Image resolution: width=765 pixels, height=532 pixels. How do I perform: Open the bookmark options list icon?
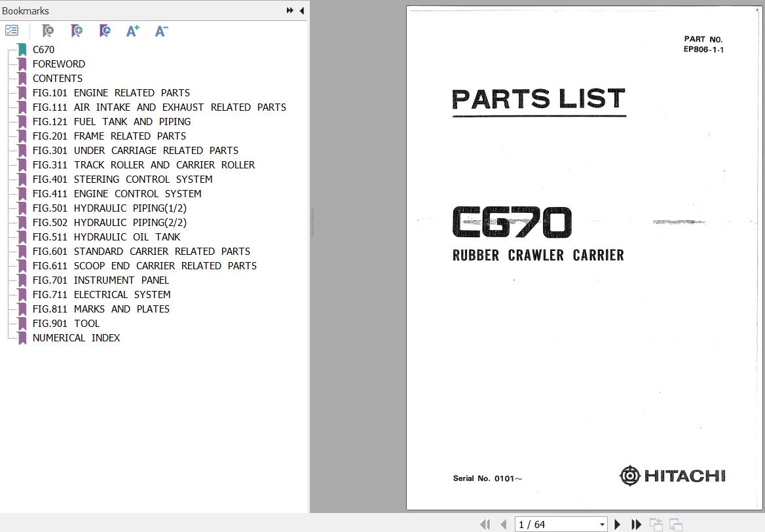[x=12, y=31]
